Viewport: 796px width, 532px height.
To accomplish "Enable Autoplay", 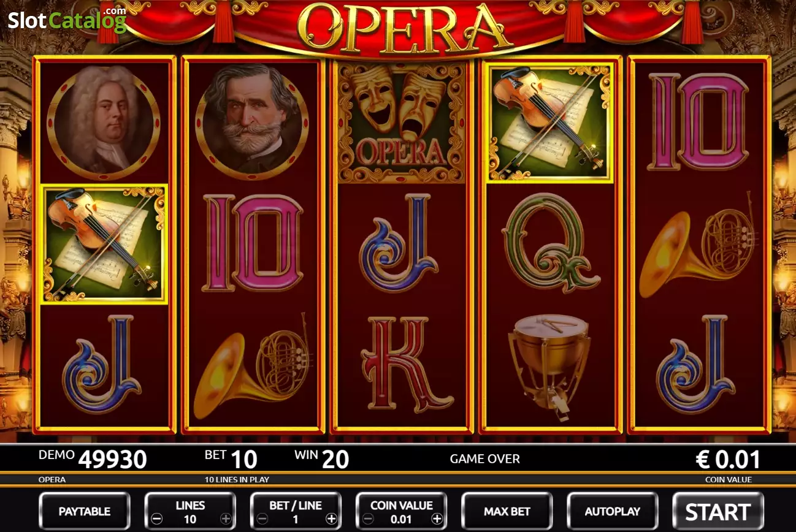I will 613,511.
